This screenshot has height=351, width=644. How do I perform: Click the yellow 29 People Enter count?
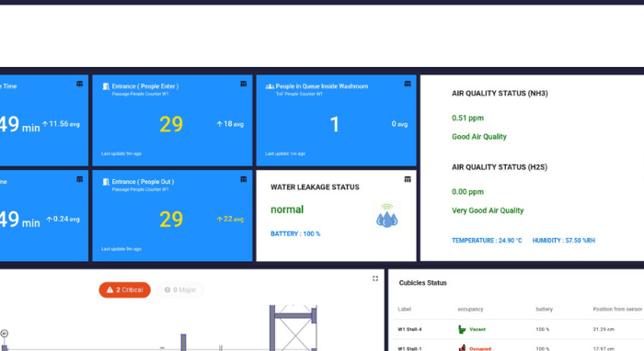(x=171, y=124)
